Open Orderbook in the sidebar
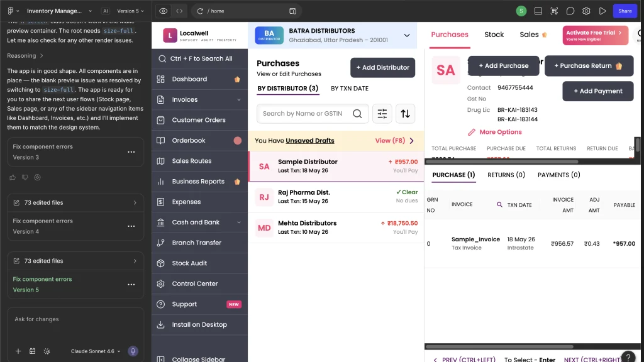 (199, 141)
